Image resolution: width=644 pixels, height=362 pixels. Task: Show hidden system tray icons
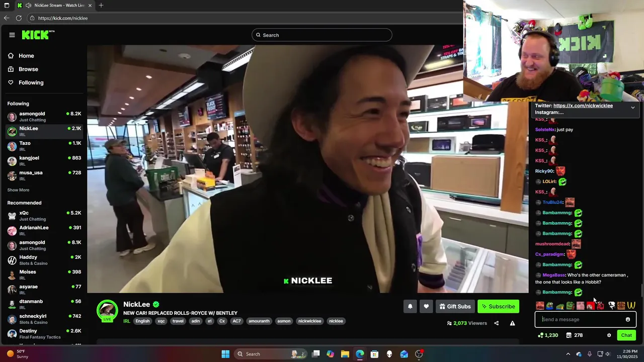(568, 354)
